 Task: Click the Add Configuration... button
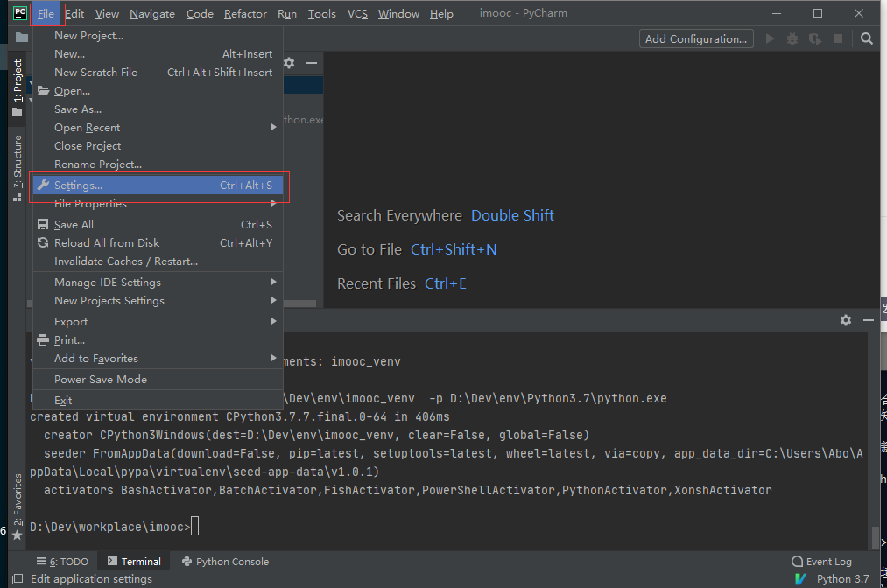[696, 38]
